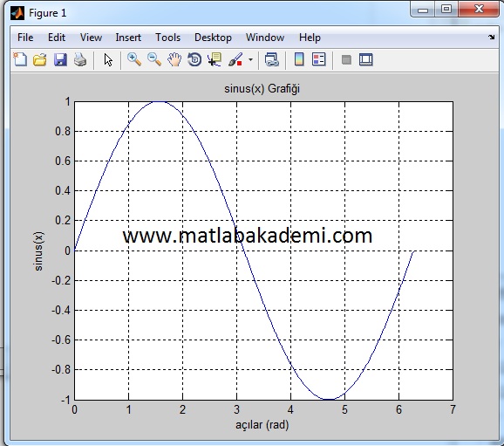
Task: Insert a colorbar from the toolbar
Action: point(299,60)
